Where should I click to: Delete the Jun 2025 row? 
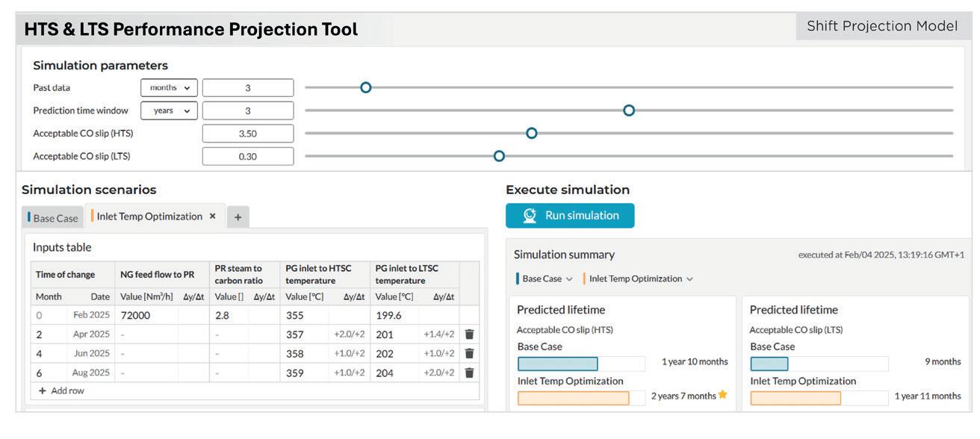point(469,353)
